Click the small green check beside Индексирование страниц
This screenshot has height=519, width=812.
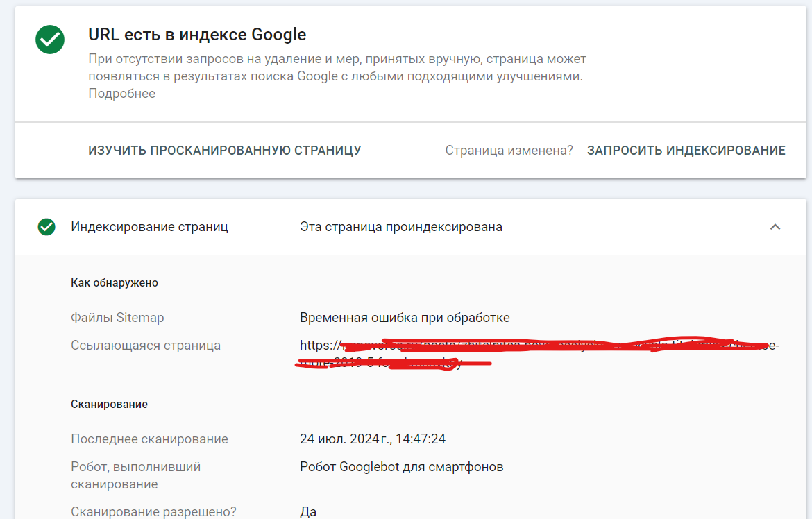(46, 227)
